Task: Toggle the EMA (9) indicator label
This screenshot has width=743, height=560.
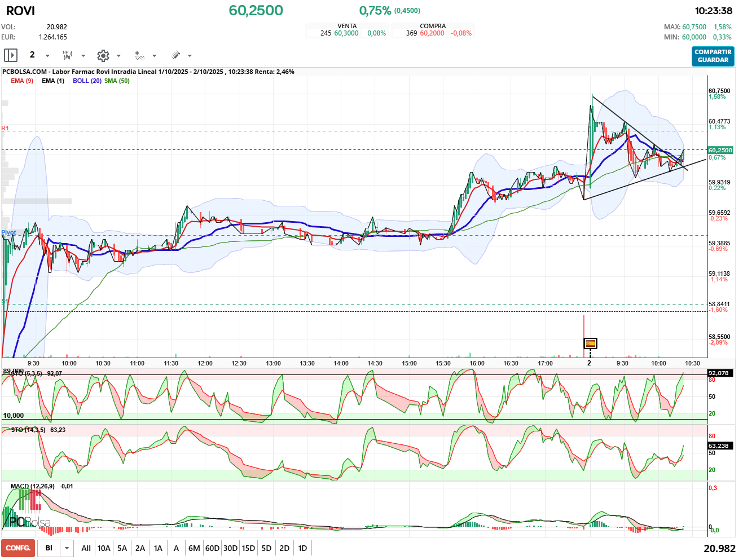Action: [x=22, y=81]
